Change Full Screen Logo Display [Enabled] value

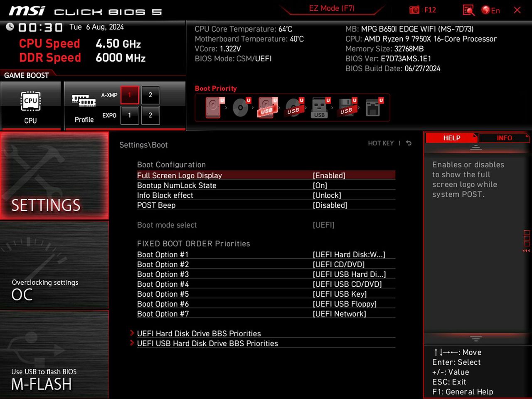pos(329,175)
